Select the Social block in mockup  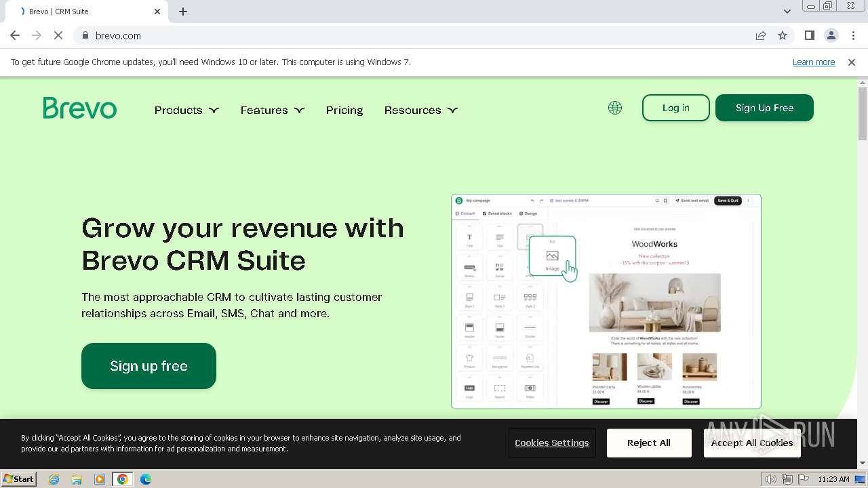pyautogui.click(x=500, y=269)
